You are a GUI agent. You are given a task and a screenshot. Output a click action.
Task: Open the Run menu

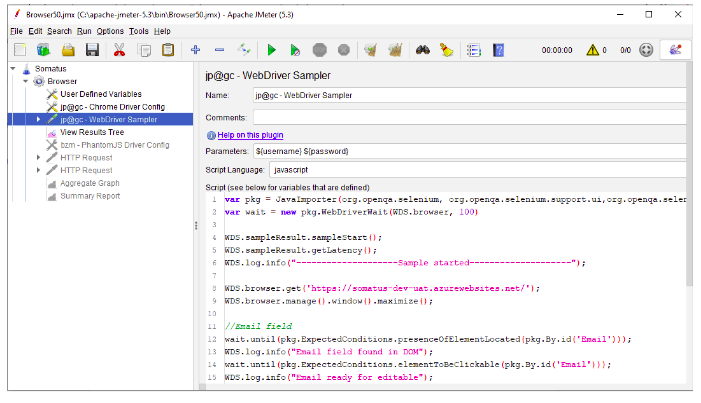[x=84, y=31]
